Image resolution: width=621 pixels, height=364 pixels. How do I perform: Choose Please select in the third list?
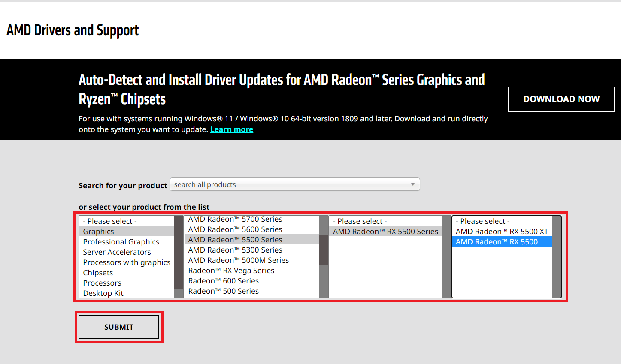tap(385, 221)
